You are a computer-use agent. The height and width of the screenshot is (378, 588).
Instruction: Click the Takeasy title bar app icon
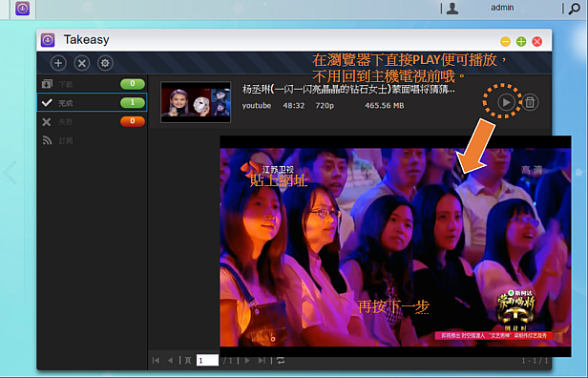pyautogui.click(x=48, y=40)
